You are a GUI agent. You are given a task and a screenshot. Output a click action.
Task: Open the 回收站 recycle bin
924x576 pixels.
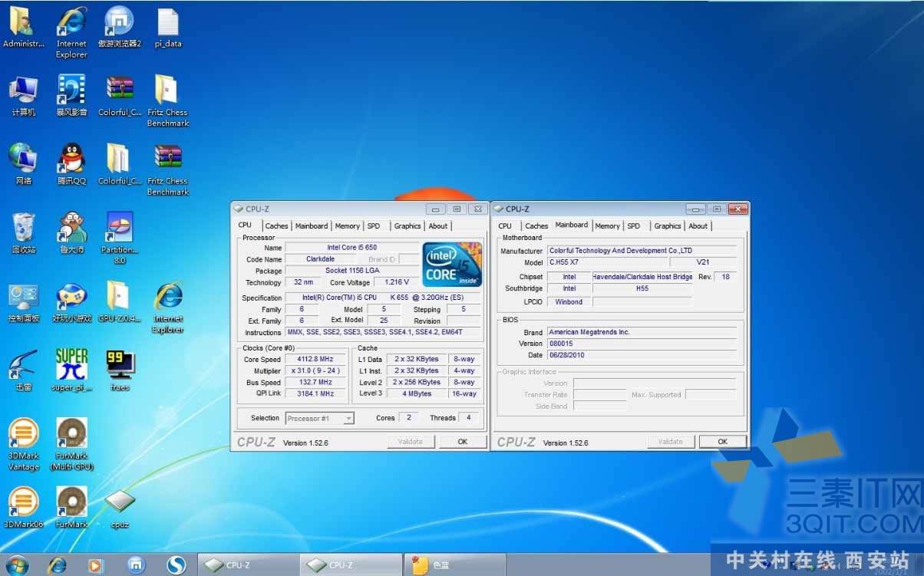click(x=23, y=233)
